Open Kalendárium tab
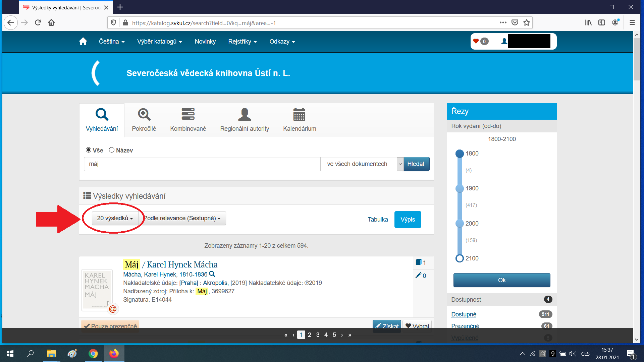The height and width of the screenshot is (362, 644). [300, 120]
